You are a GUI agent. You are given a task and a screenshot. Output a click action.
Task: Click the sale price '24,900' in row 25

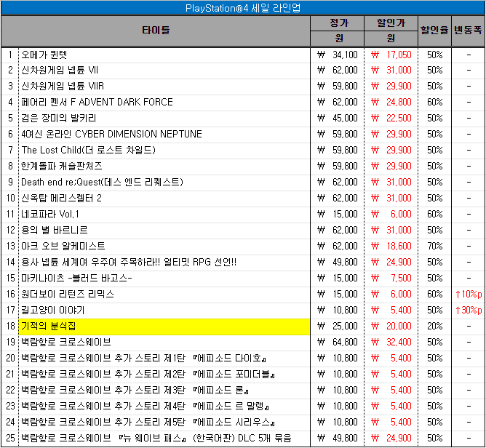[399, 439]
